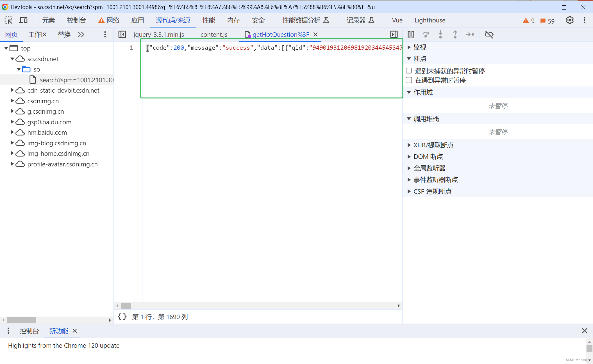Show more navigator tabs chevron

(x=81, y=35)
